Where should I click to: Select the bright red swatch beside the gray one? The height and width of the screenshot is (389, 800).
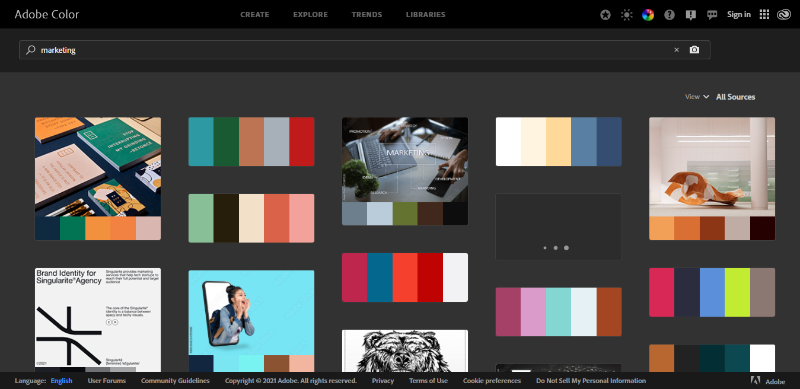[x=302, y=142]
